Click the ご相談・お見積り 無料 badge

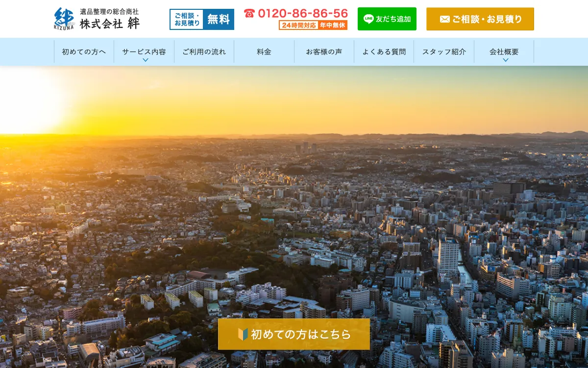[202, 19]
